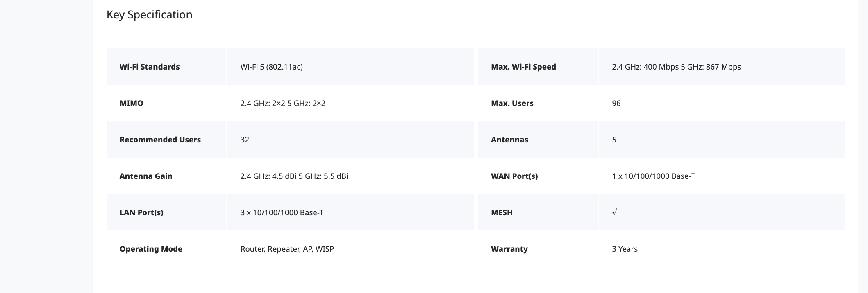This screenshot has height=293, width=868.
Task: Click the Antenna Gain label
Action: point(146,176)
